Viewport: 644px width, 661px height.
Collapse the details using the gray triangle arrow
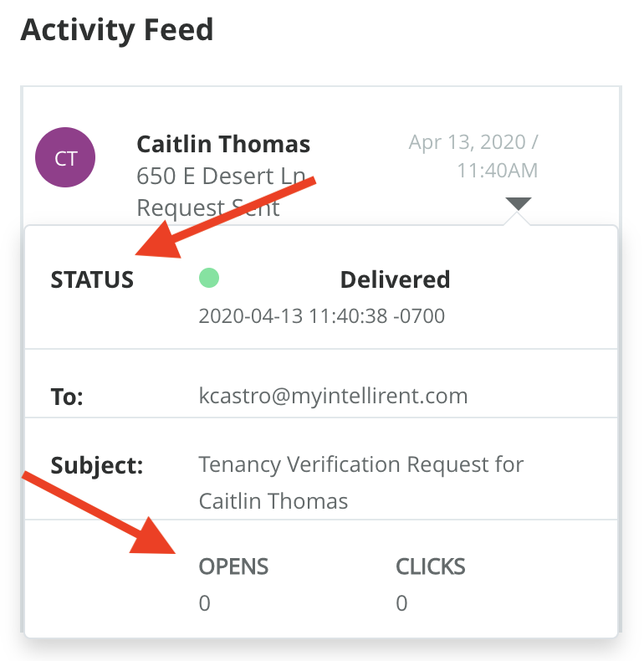click(518, 203)
